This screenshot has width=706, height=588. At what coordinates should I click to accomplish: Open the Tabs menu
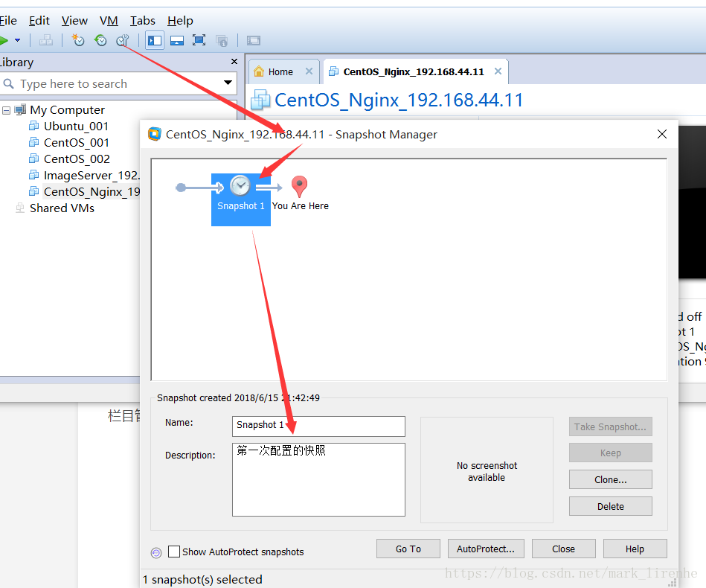pyautogui.click(x=142, y=21)
